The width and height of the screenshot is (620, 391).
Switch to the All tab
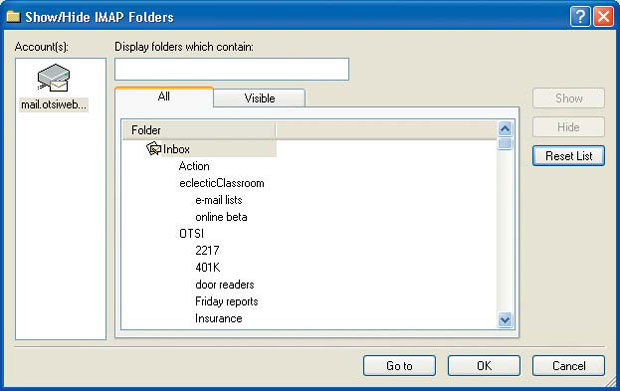pos(164,96)
